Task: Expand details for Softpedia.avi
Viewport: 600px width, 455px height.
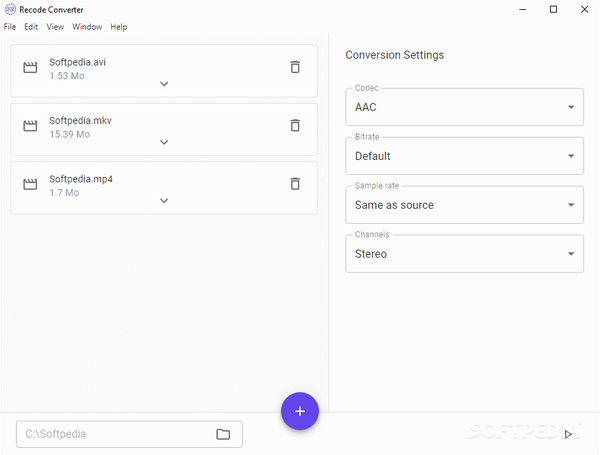Action: click(x=164, y=84)
